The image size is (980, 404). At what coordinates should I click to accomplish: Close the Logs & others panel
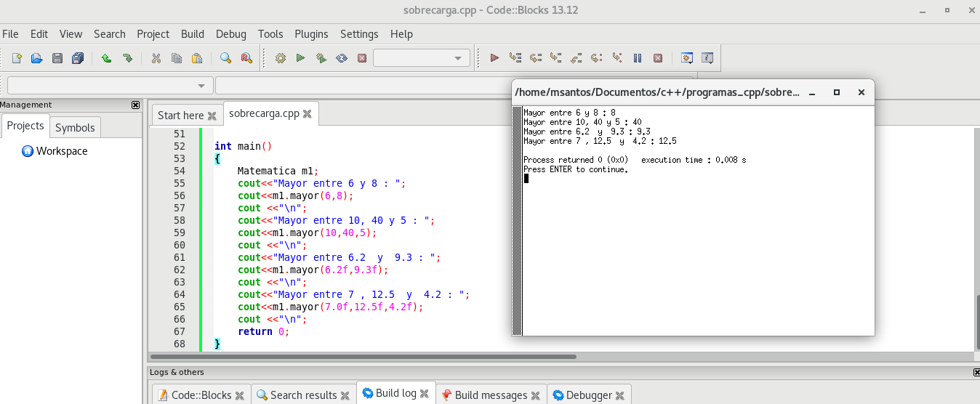pyautogui.click(x=976, y=372)
